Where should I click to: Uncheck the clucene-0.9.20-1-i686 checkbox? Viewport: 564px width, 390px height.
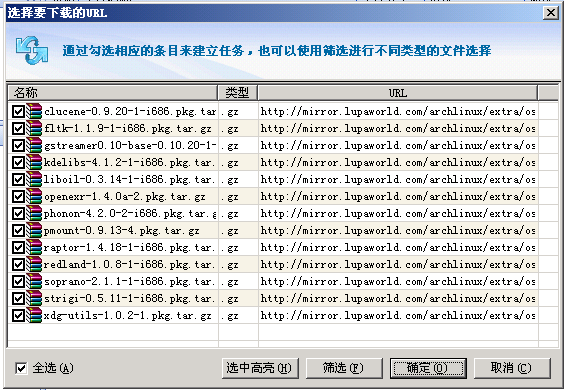[x=18, y=112]
